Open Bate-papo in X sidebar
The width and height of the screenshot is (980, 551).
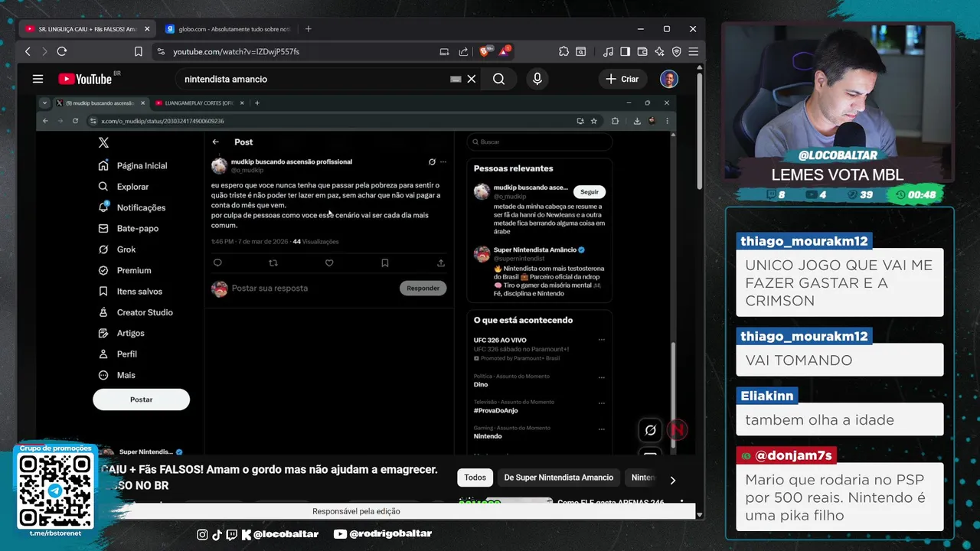pyautogui.click(x=129, y=228)
